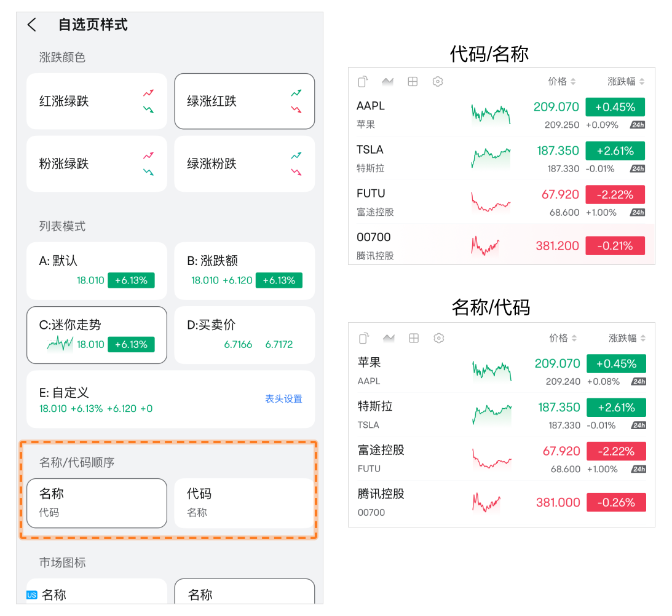Choose B: 涨跌额 list mode
The image size is (672, 616).
point(244,270)
